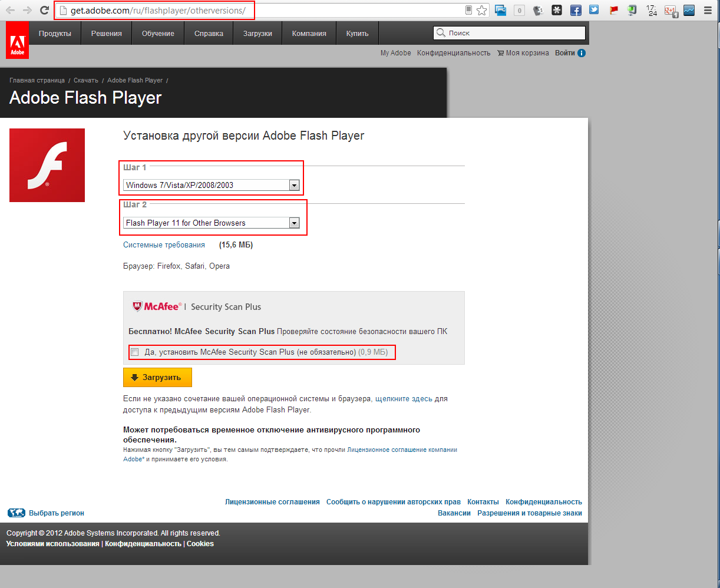Reload the page with refresh icon
Viewport: 720px width, 588px height.
tap(44, 10)
